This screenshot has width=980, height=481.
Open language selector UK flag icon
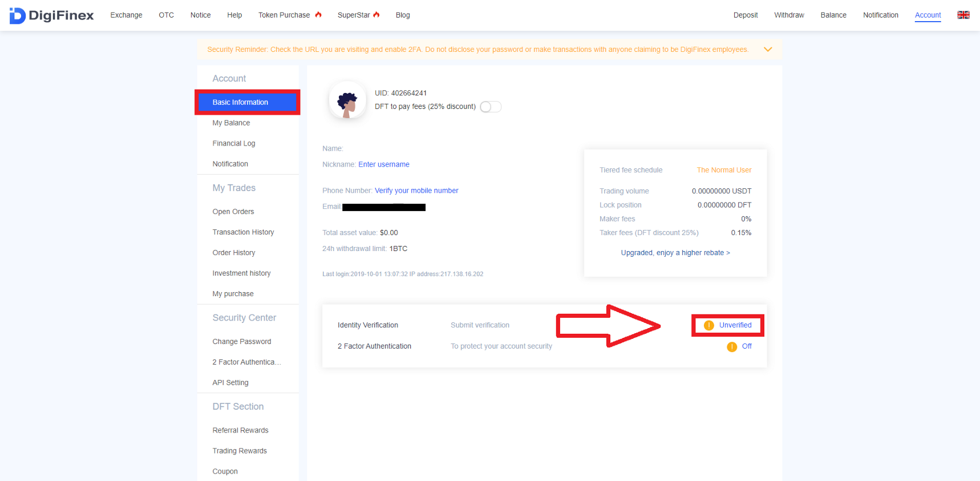pos(963,15)
